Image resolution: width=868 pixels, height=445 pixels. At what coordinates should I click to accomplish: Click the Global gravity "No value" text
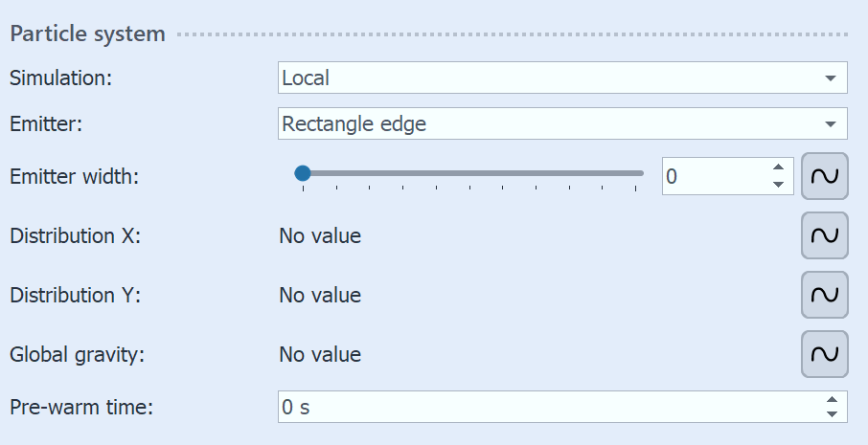(320, 354)
